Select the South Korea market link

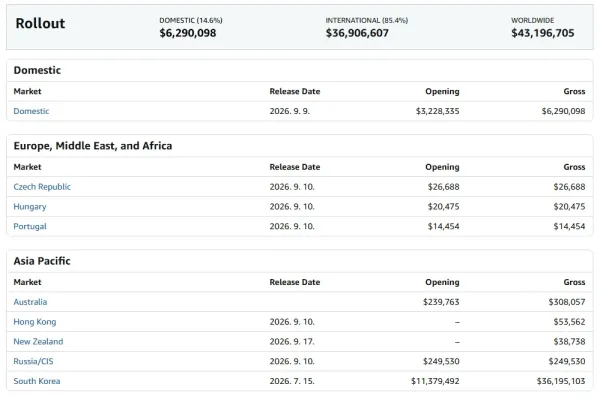[x=37, y=381]
